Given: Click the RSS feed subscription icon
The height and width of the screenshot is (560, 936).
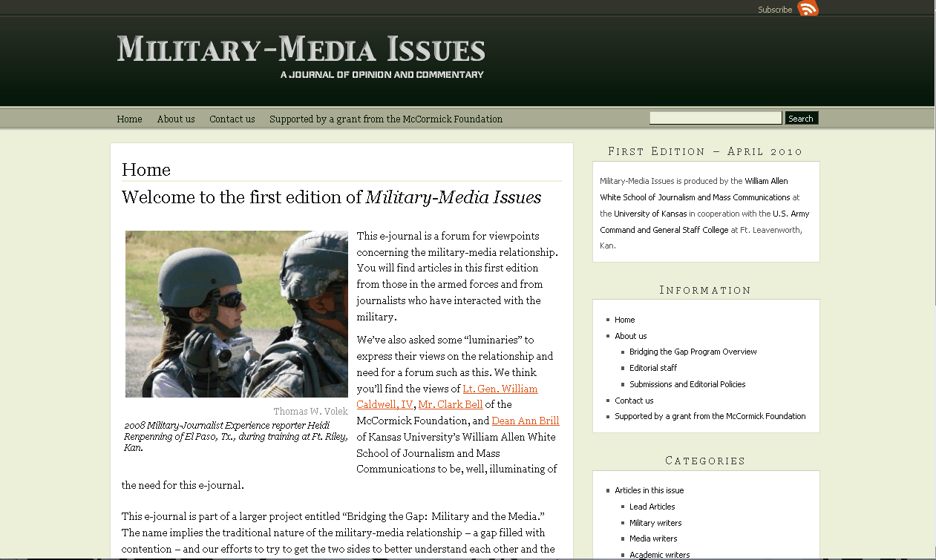Looking at the screenshot, I should [x=808, y=9].
